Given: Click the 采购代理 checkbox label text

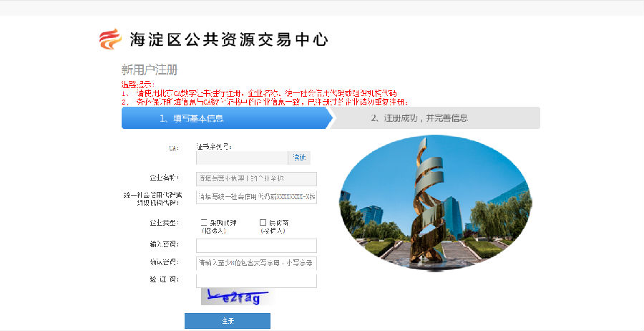Looking at the screenshot, I should click(218, 223).
